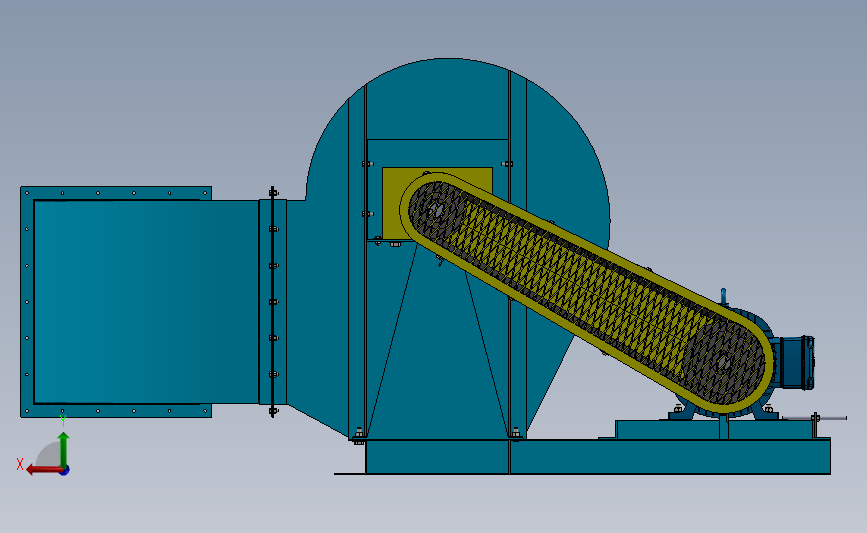867x533 pixels.
Task: Select the rectangular inlet duct body
Action: 145,302
